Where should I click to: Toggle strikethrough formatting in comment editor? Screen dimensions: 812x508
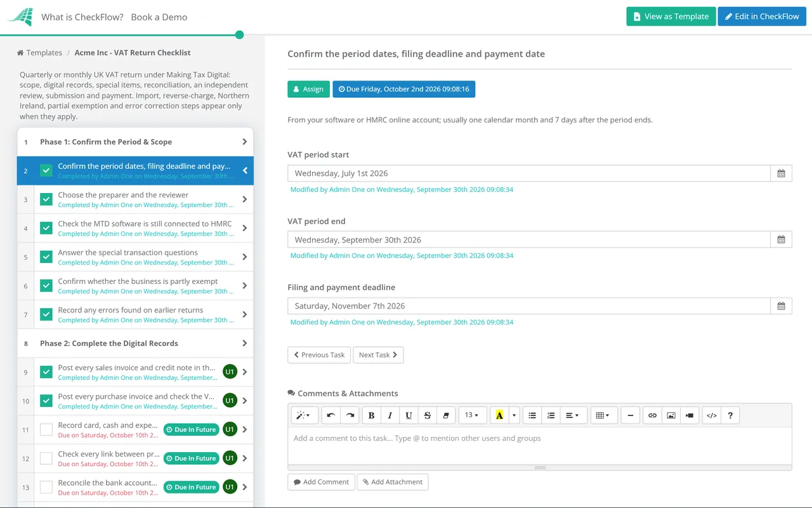428,415
